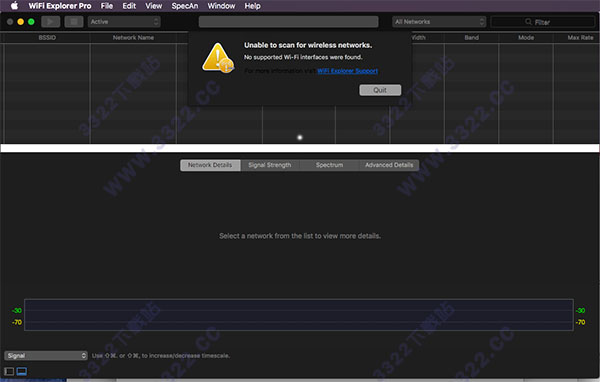Screen dimensions: 600x382
Task: Open the Window menu
Action: (221, 6)
